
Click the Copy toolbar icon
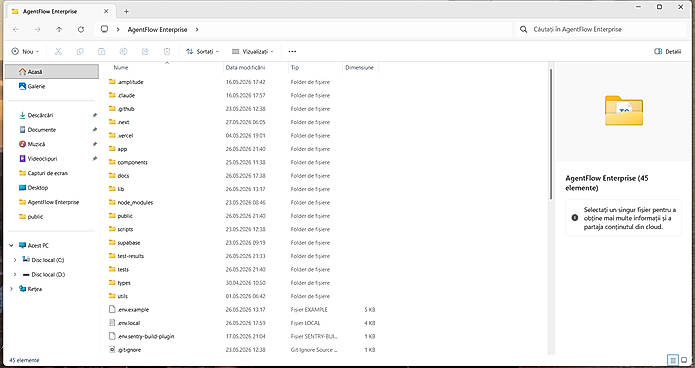click(80, 51)
